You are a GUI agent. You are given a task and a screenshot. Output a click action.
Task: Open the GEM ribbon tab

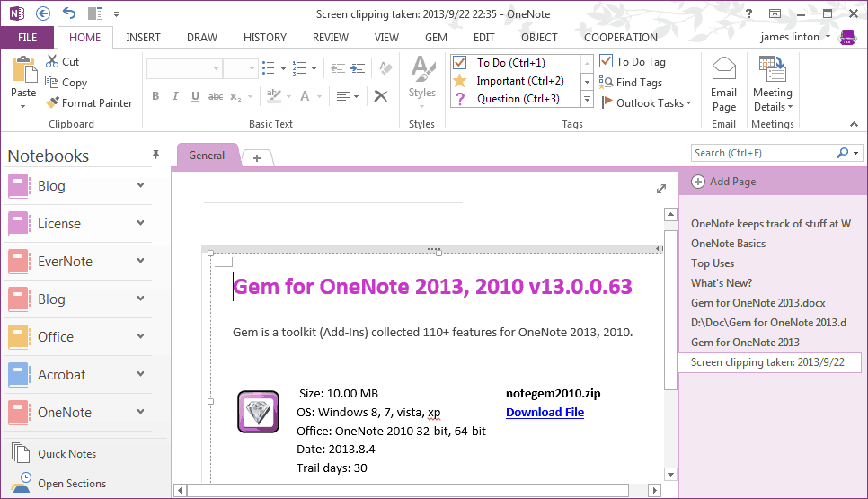pyautogui.click(x=436, y=37)
